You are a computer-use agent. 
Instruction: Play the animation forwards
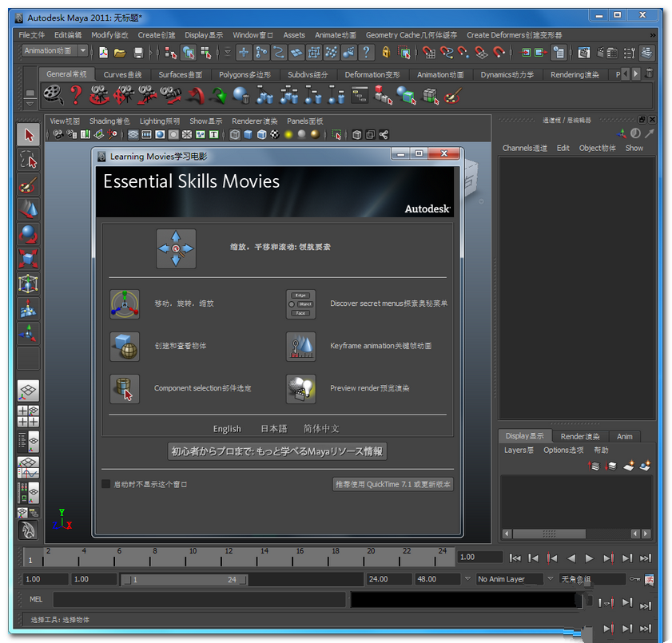(x=589, y=558)
